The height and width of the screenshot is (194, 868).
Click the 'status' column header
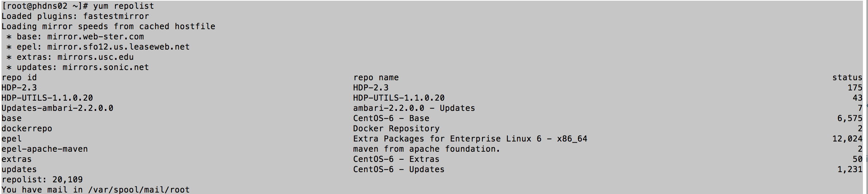[847, 78]
